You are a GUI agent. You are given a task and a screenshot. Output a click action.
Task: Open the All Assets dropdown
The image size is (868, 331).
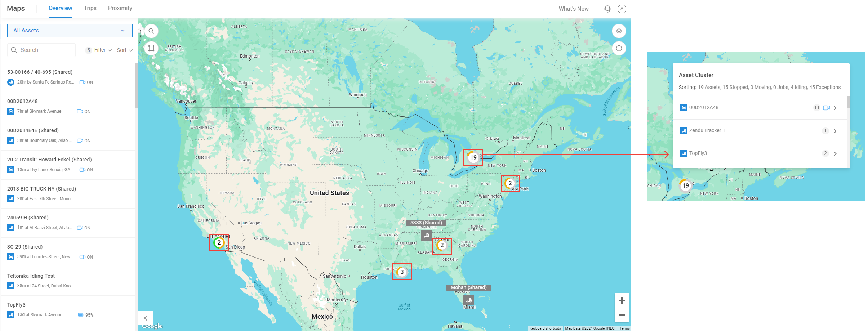point(70,31)
